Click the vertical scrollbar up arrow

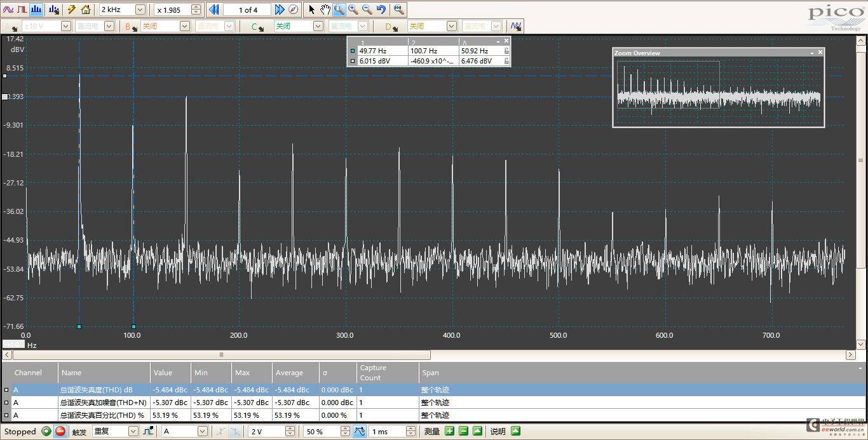[x=862, y=39]
